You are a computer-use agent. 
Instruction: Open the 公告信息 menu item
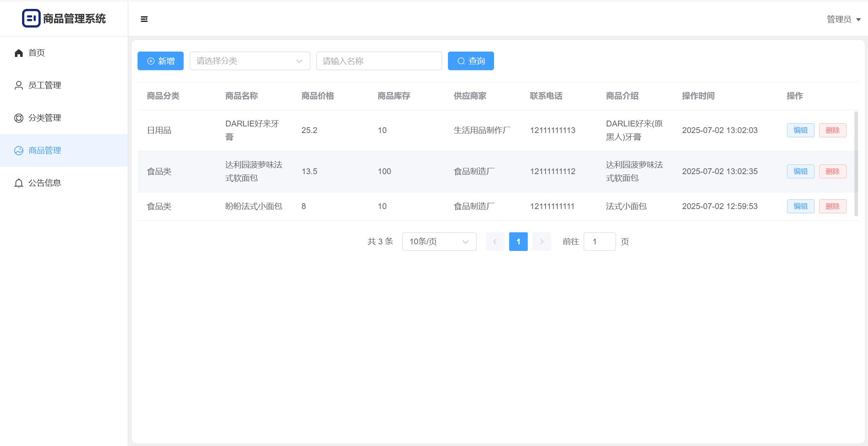point(45,183)
